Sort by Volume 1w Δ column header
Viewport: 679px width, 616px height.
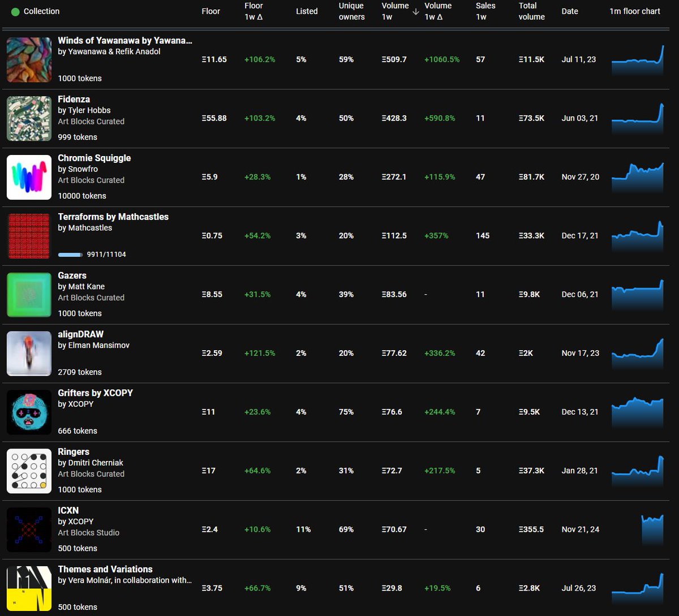point(438,11)
